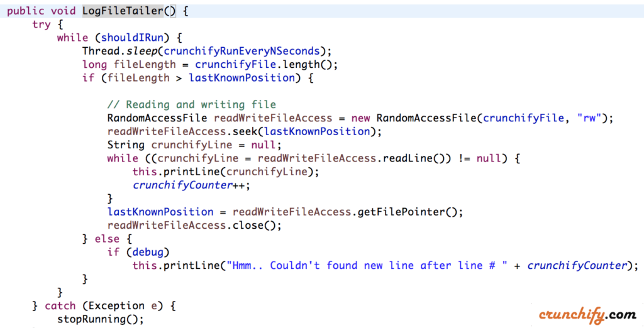Image resolution: width=644 pixels, height=328 pixels.
Task: Click 'crunchifyFile.length()' expression
Action: pos(263,65)
